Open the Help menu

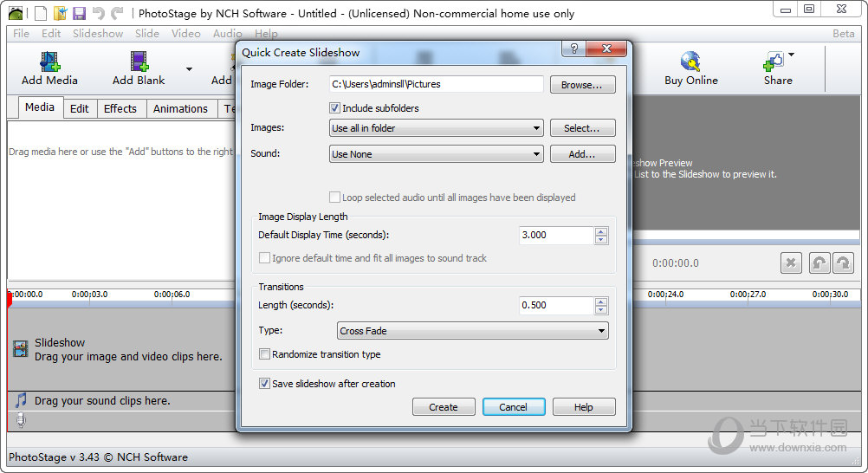(266, 33)
